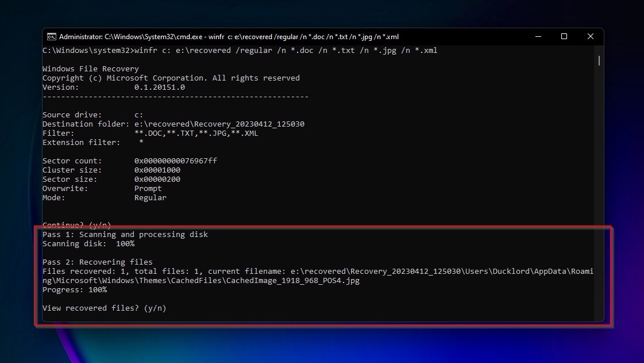
Task: Click the 'Overwrite: Prompt' line
Action: pos(102,189)
